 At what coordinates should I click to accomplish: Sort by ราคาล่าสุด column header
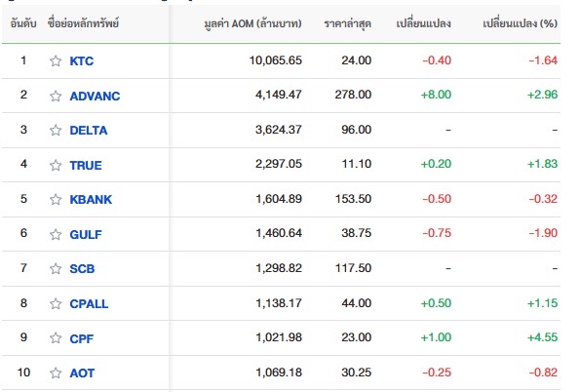tap(347, 23)
